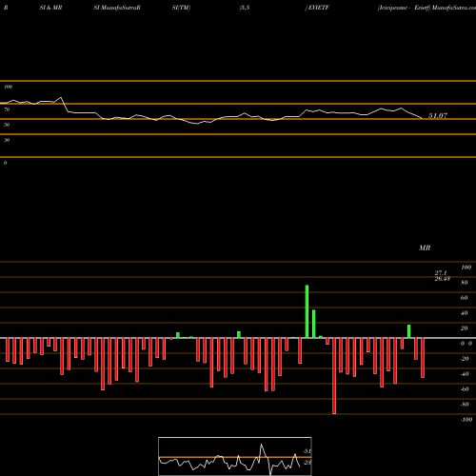Click the 80 axis label on the MR scale
Image resolution: width=476 pixels, height=476 pixels.
coord(464,283)
